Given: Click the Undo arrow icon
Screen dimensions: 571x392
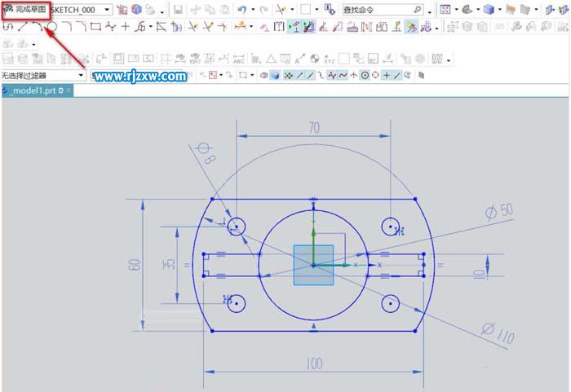Looking at the screenshot, I should tap(242, 10).
